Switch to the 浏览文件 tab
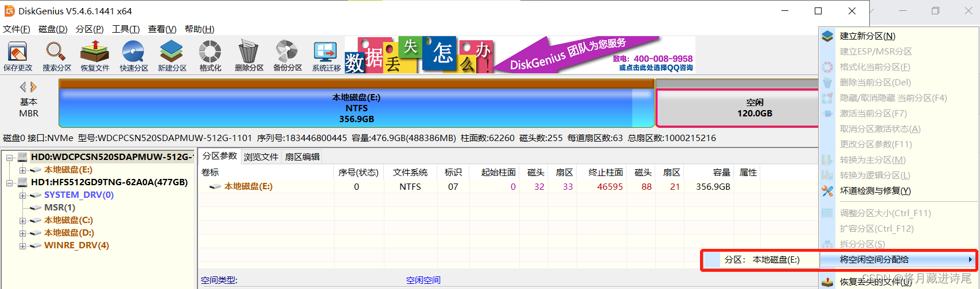Screen dimensions: 980x289 pyautogui.click(x=261, y=157)
